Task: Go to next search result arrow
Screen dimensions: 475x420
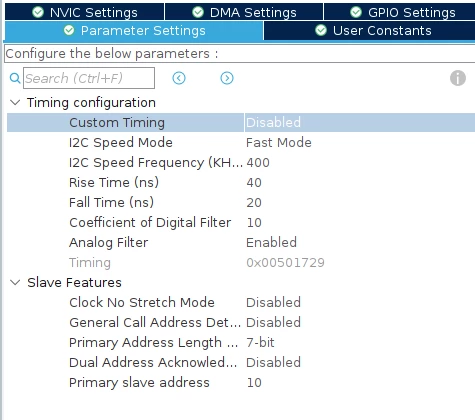Action: coord(227,78)
